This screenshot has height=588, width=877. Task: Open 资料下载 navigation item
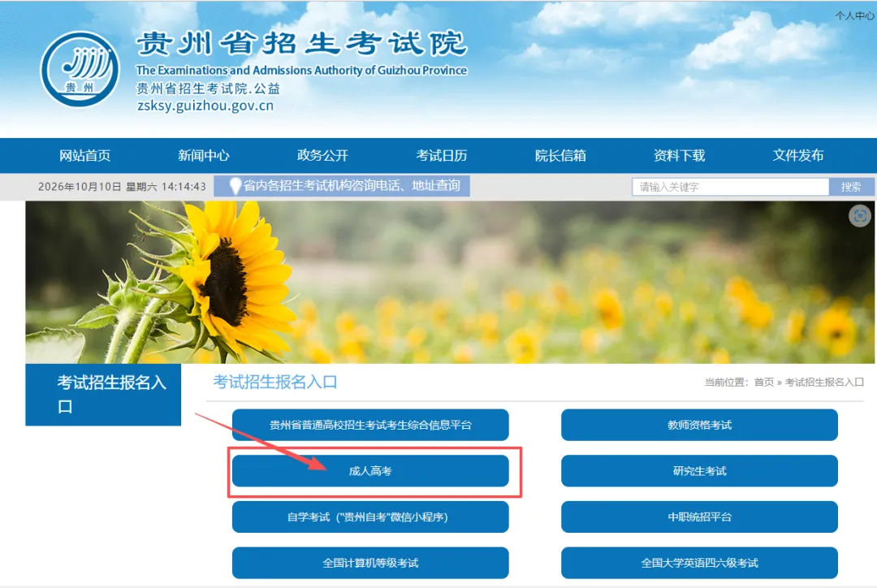tap(679, 156)
